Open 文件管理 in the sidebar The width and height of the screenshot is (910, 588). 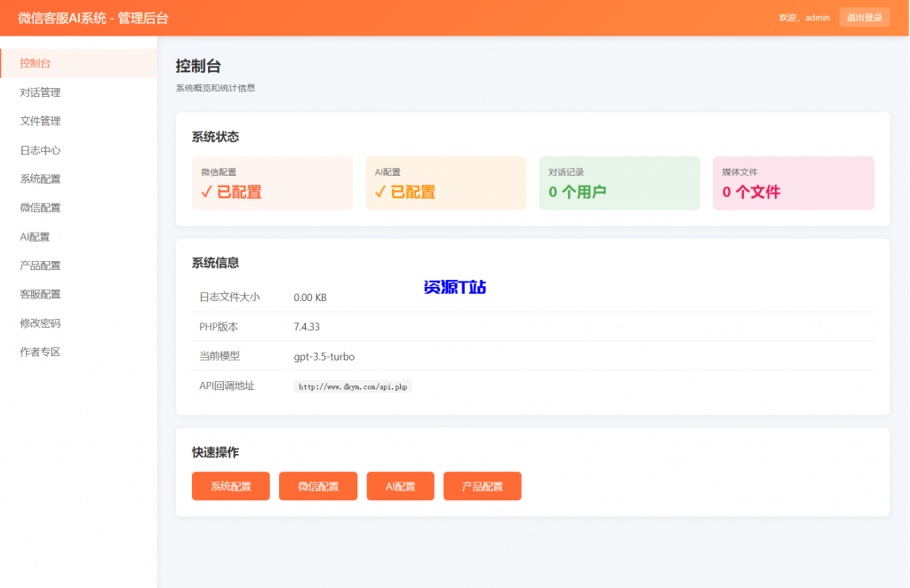[x=44, y=121]
